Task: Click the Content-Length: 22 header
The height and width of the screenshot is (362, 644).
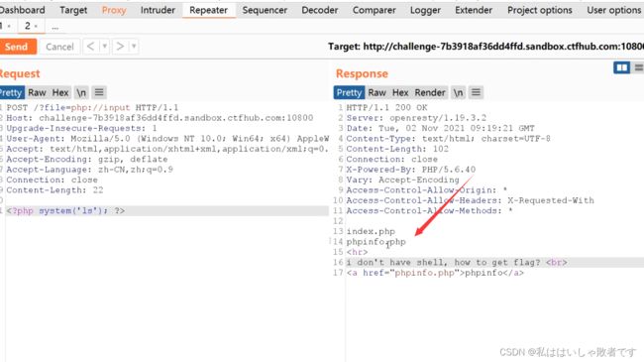Action: click(54, 190)
